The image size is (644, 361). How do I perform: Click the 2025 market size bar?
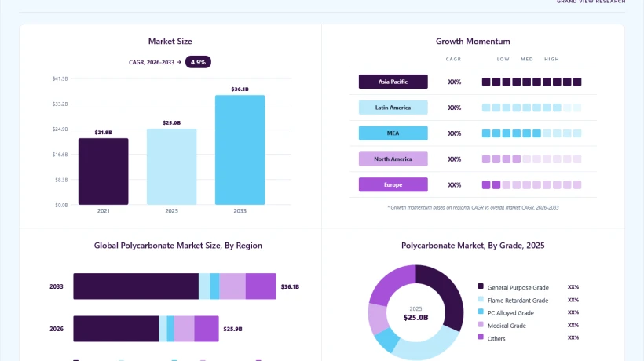[x=172, y=166]
